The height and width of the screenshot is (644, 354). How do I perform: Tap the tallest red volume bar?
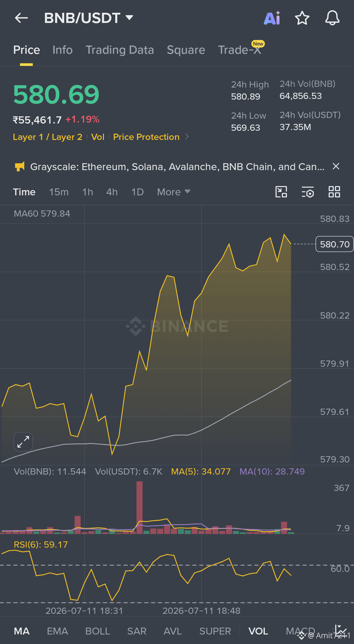(x=140, y=507)
